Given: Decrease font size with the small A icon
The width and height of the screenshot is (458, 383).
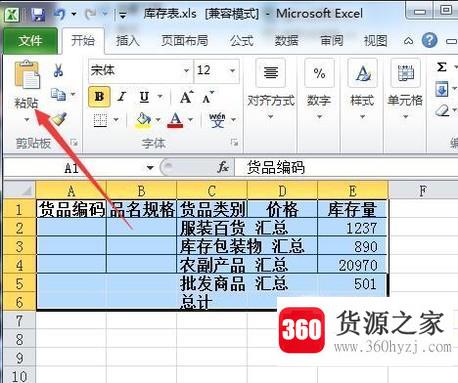Looking at the screenshot, I should [208, 97].
